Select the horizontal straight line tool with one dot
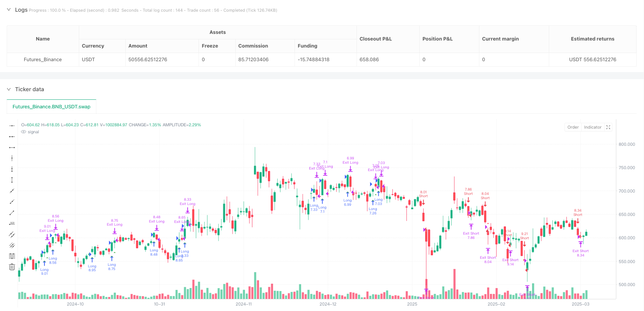 coord(12,125)
